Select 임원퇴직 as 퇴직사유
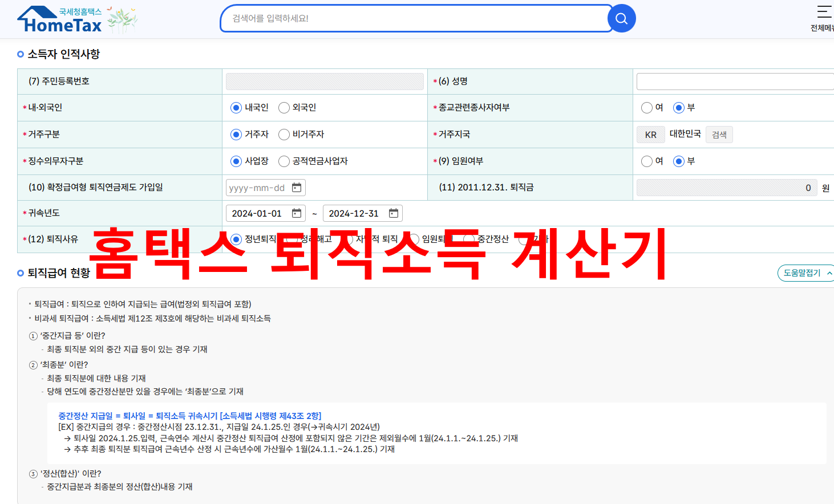 point(414,239)
